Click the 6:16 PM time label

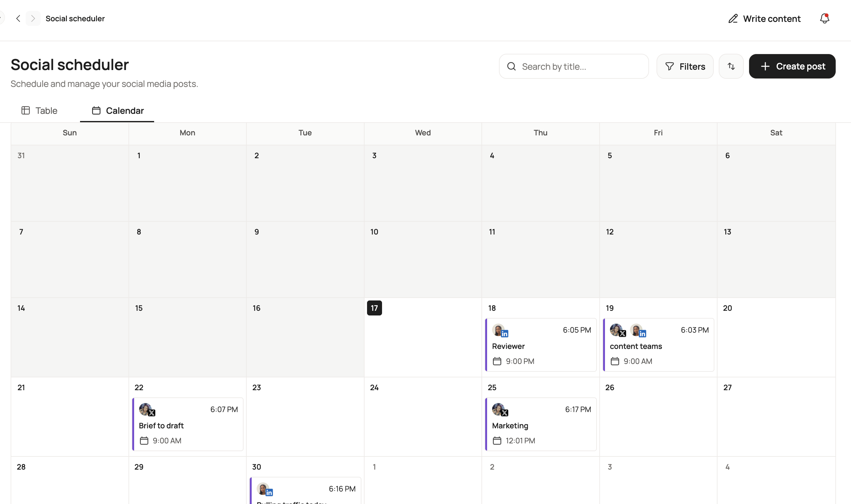[x=342, y=489]
